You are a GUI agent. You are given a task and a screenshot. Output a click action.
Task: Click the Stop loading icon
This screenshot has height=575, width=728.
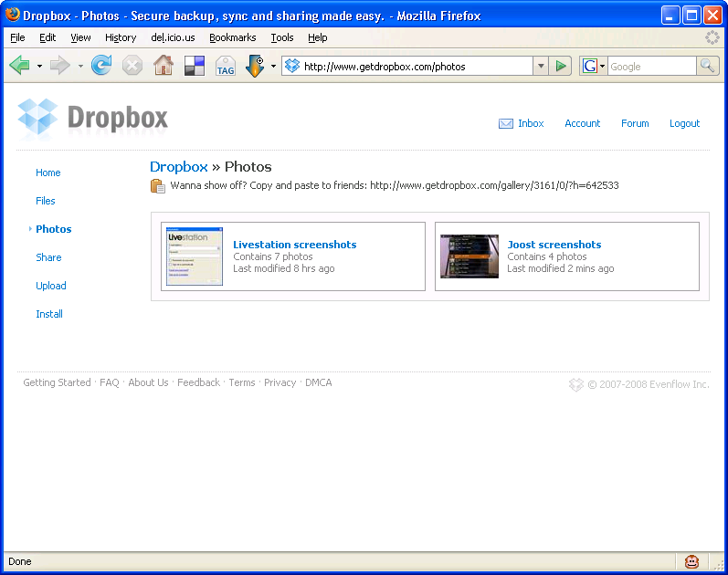coord(132,66)
